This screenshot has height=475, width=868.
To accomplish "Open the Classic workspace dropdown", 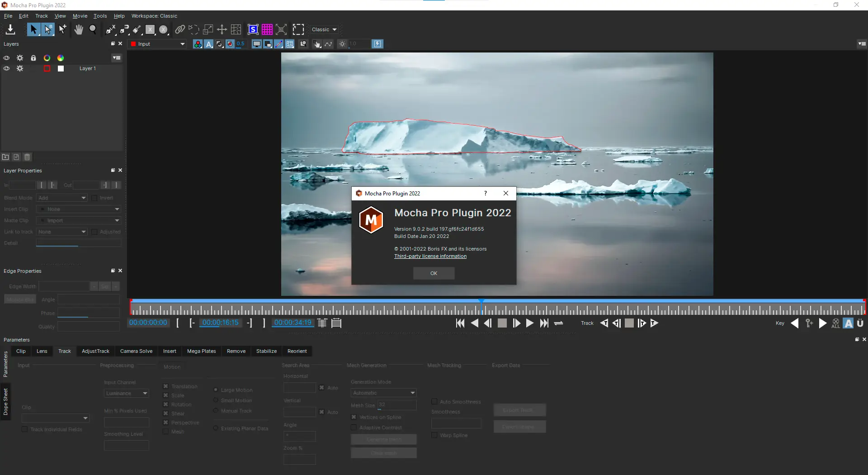I will [x=324, y=29].
